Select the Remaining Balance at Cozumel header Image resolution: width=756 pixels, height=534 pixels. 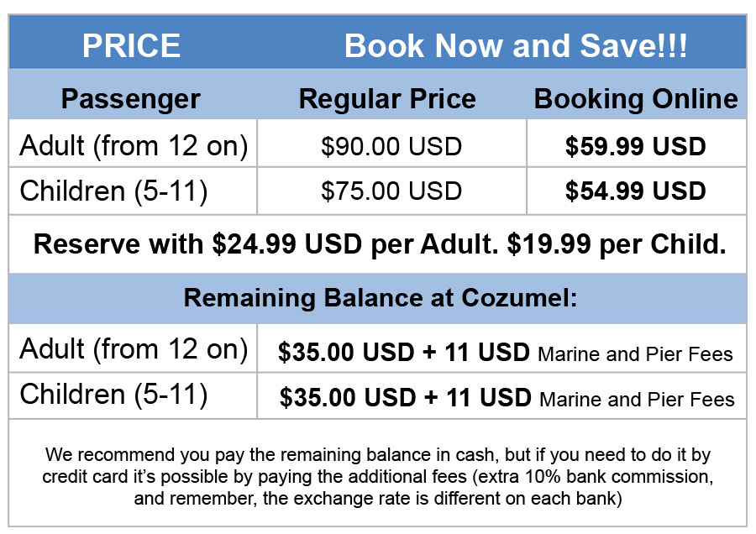[381, 298]
